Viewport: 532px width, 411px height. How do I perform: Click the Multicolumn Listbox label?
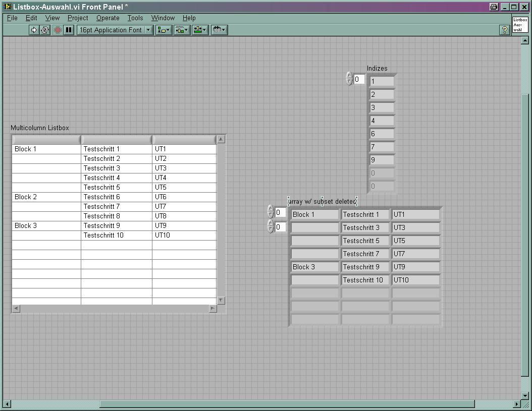tap(40, 128)
